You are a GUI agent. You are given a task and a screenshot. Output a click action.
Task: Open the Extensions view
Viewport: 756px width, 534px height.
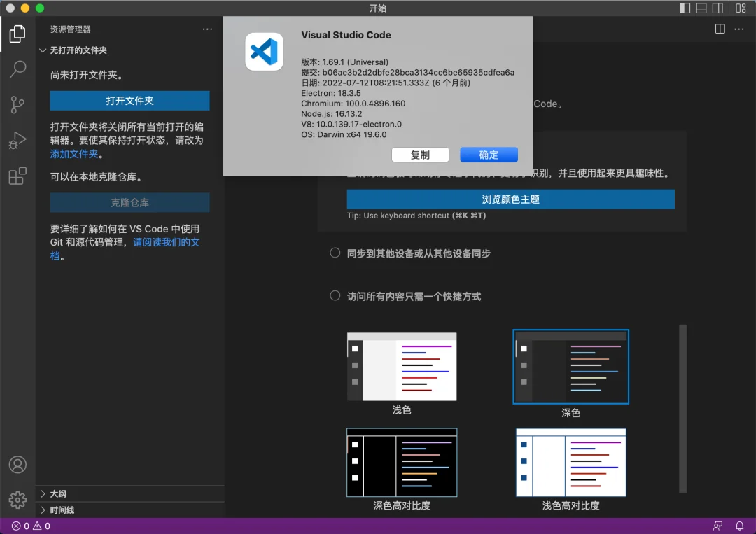tap(17, 176)
